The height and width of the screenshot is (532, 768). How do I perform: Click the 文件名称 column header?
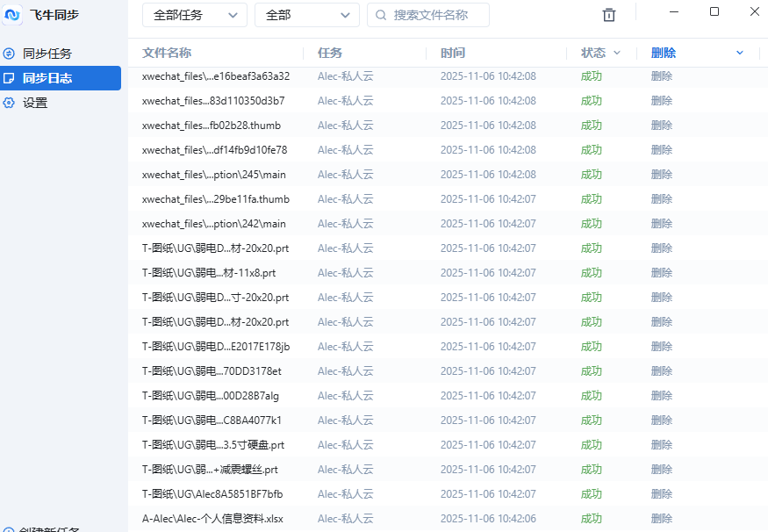(x=167, y=53)
